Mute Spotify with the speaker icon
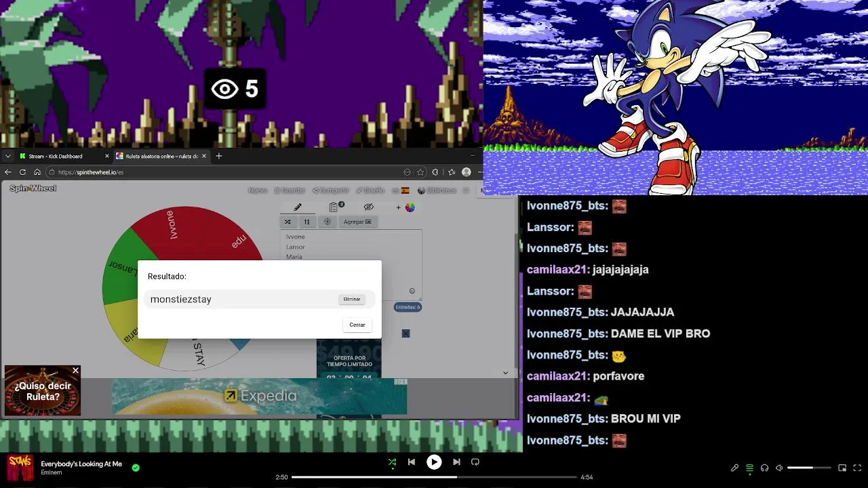 [x=779, y=468]
